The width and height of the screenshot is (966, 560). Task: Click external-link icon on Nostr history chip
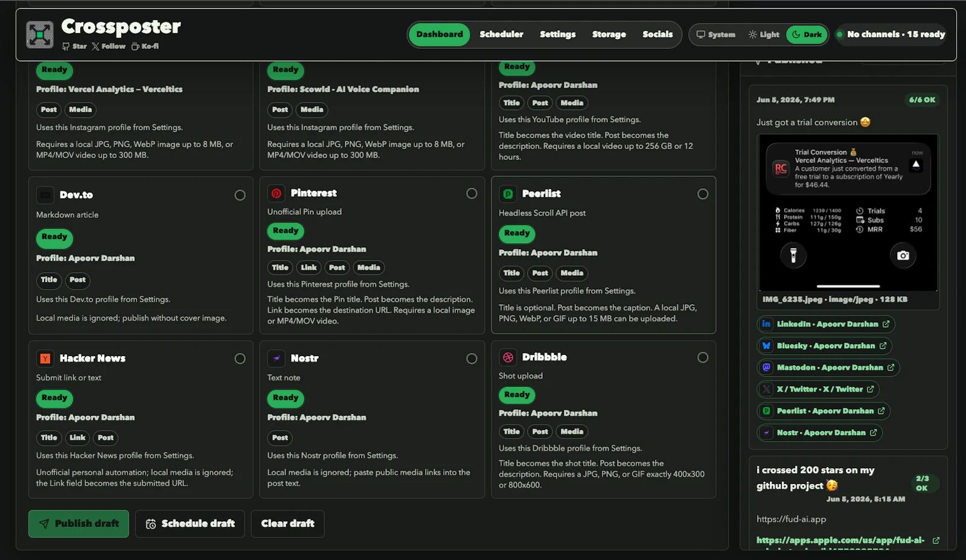click(873, 433)
